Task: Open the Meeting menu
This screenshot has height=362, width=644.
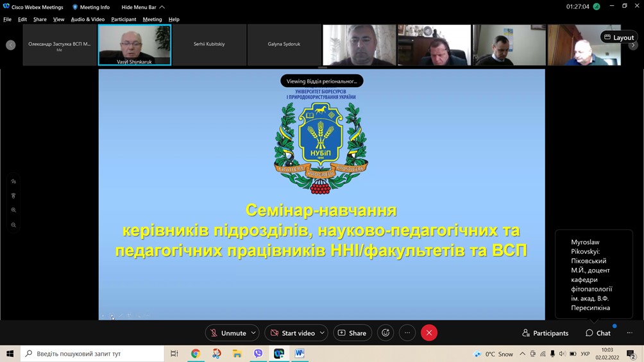Action: point(153,19)
